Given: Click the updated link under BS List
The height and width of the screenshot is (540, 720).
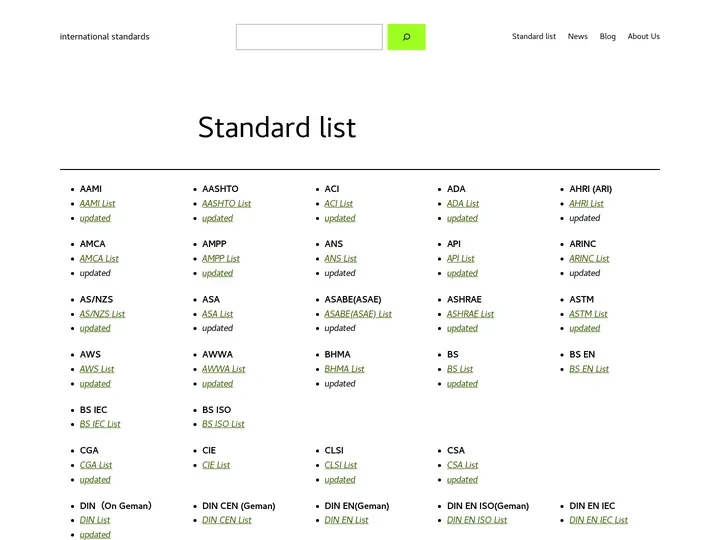Looking at the screenshot, I should coord(462,384).
